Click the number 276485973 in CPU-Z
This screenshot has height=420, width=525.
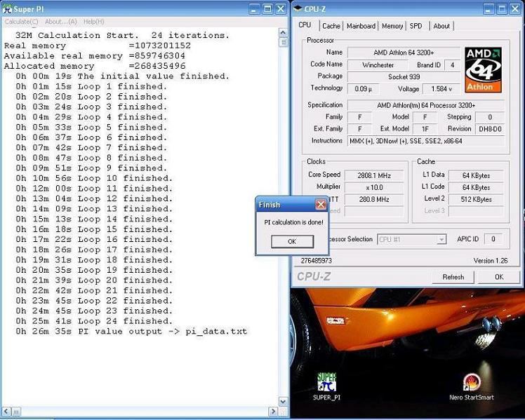pos(316,261)
